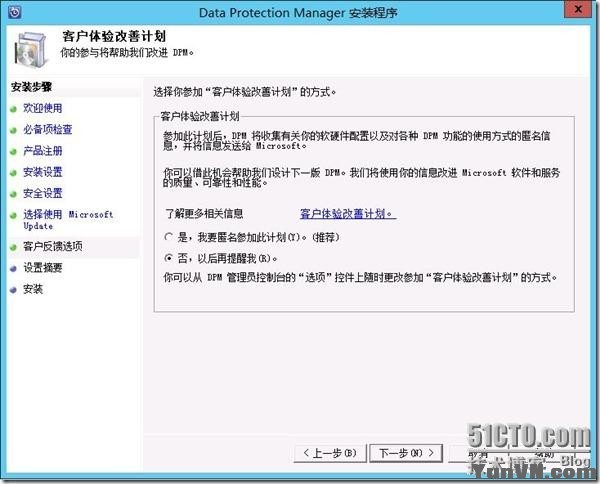Click the DPM app icon in title bar

point(15,12)
